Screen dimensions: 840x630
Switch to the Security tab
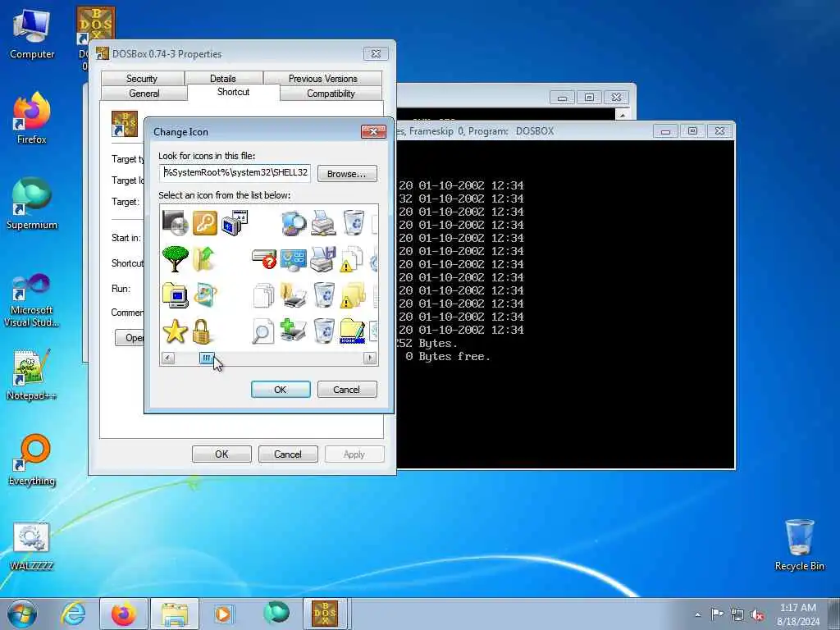coord(142,78)
